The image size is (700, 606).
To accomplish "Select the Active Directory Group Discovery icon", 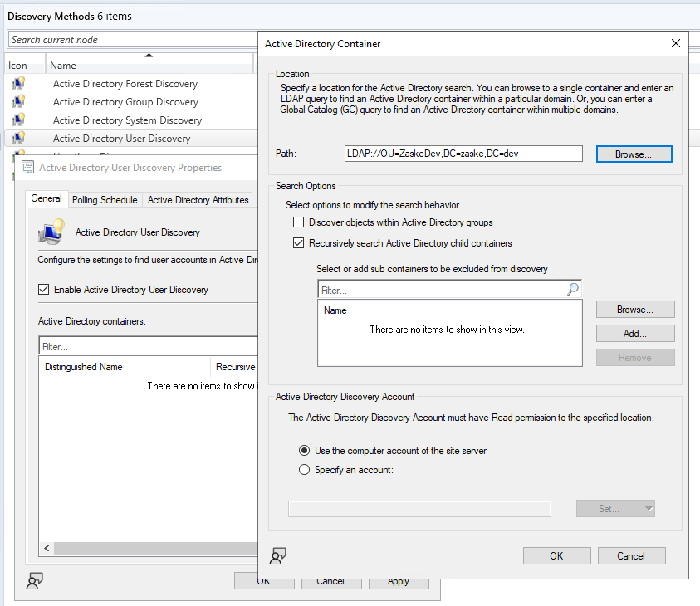I will (18, 101).
